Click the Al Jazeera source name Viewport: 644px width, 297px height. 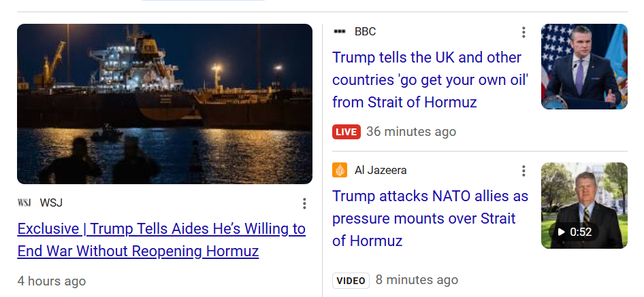[x=381, y=170]
